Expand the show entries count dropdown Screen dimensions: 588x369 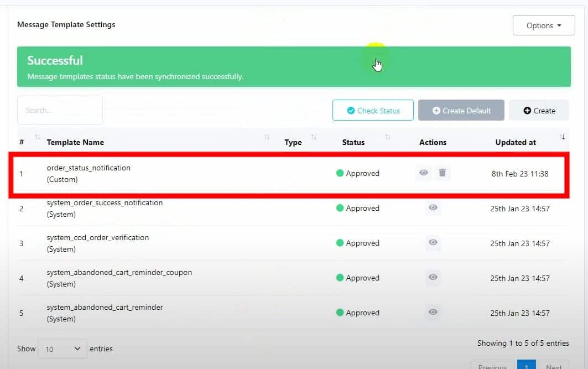(x=63, y=349)
